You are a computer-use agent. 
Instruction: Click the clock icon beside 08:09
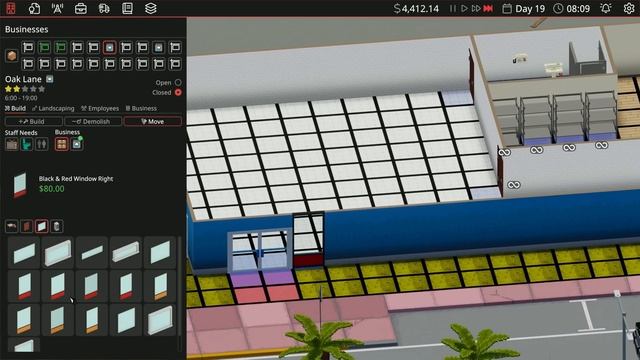pos(558,9)
